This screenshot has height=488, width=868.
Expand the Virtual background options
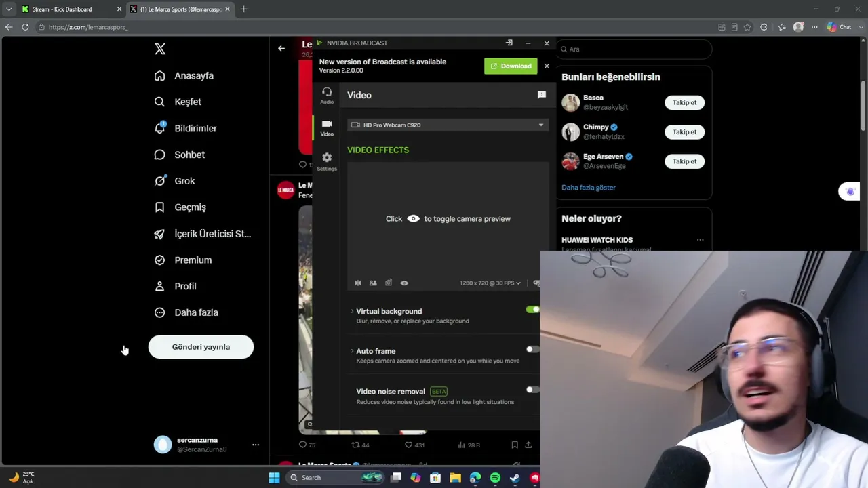click(x=352, y=311)
